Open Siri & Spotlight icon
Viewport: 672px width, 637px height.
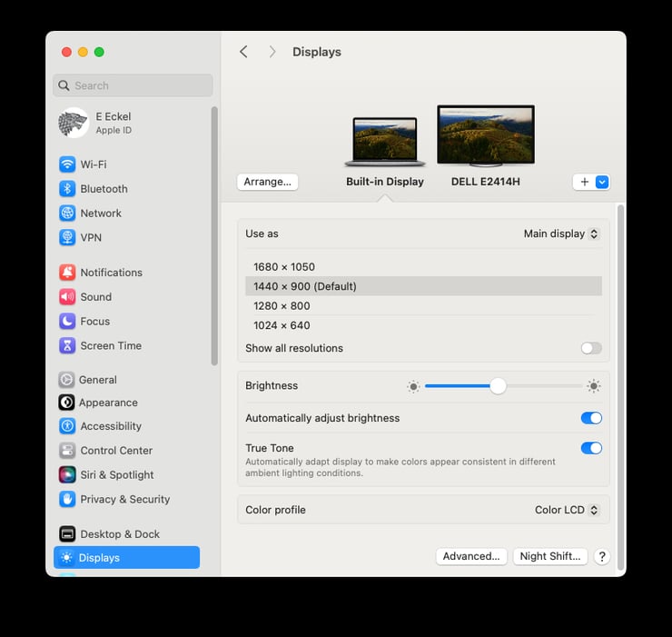pos(67,475)
